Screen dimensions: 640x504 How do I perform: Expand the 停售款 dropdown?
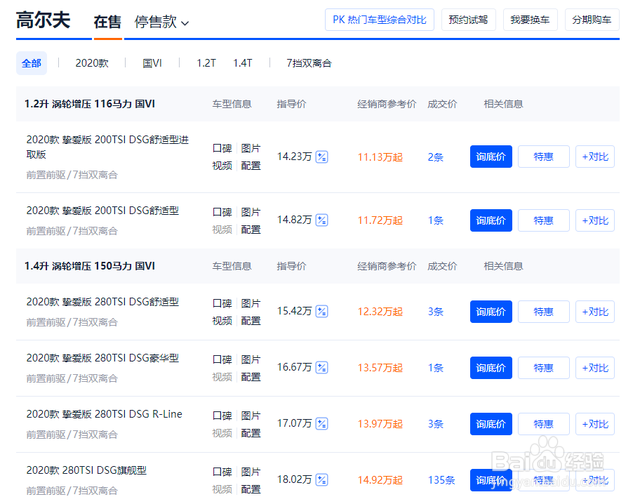pos(162,22)
